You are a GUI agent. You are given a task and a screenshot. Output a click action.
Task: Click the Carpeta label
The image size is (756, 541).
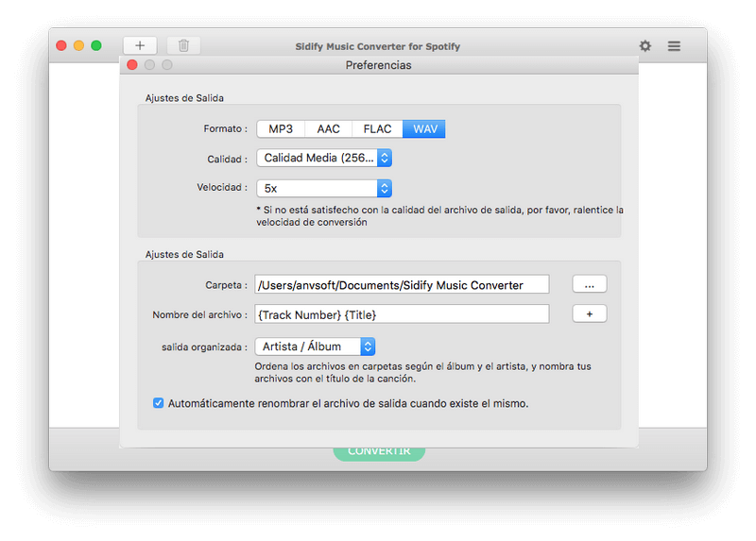pyautogui.click(x=226, y=285)
